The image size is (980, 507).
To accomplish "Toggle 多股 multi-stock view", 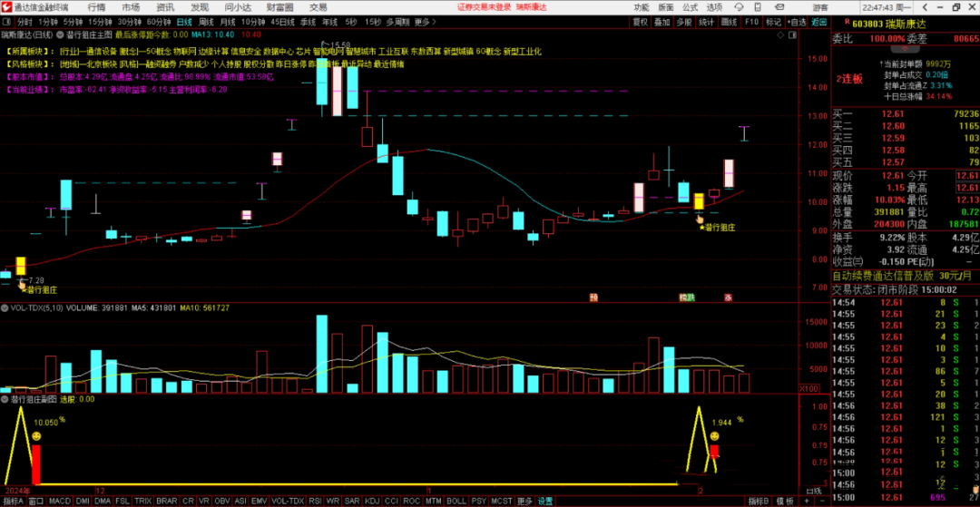I will [684, 21].
